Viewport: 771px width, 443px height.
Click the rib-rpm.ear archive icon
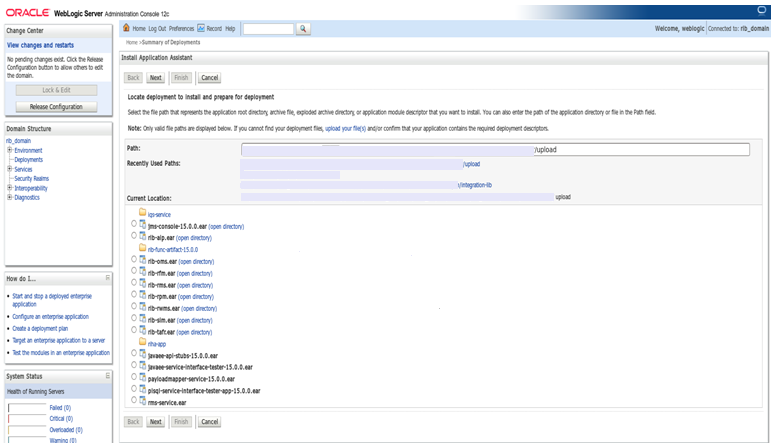(143, 295)
